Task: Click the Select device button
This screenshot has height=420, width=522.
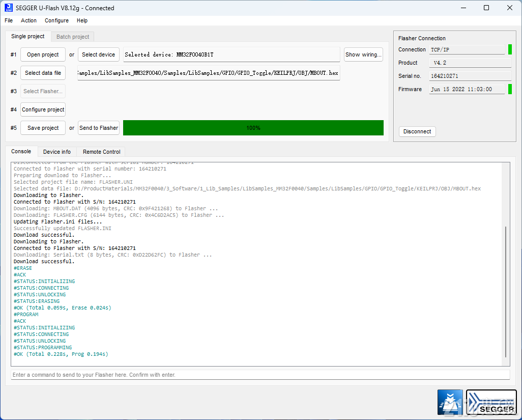Action: pos(99,54)
